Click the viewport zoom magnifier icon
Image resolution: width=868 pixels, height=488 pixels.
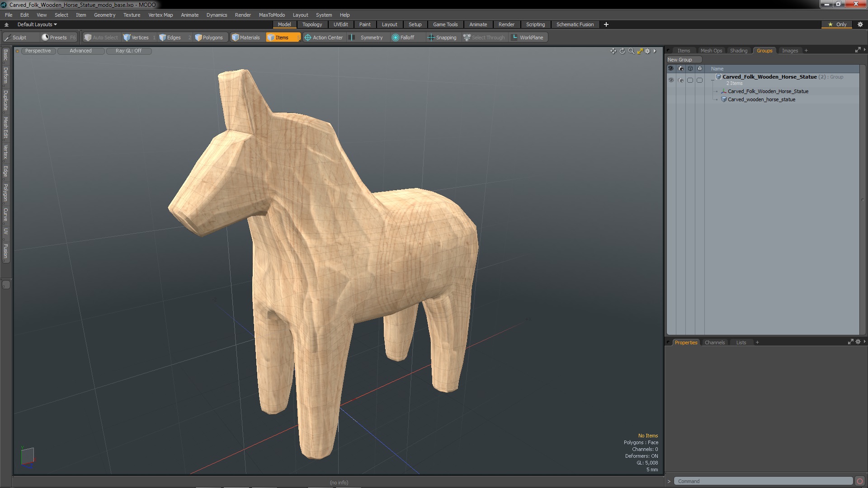(631, 51)
